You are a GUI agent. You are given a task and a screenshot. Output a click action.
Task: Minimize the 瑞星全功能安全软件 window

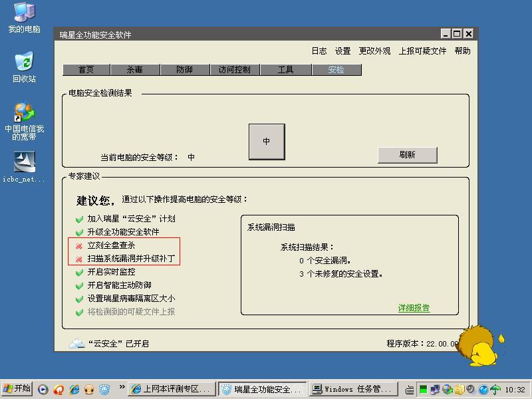[x=446, y=34]
